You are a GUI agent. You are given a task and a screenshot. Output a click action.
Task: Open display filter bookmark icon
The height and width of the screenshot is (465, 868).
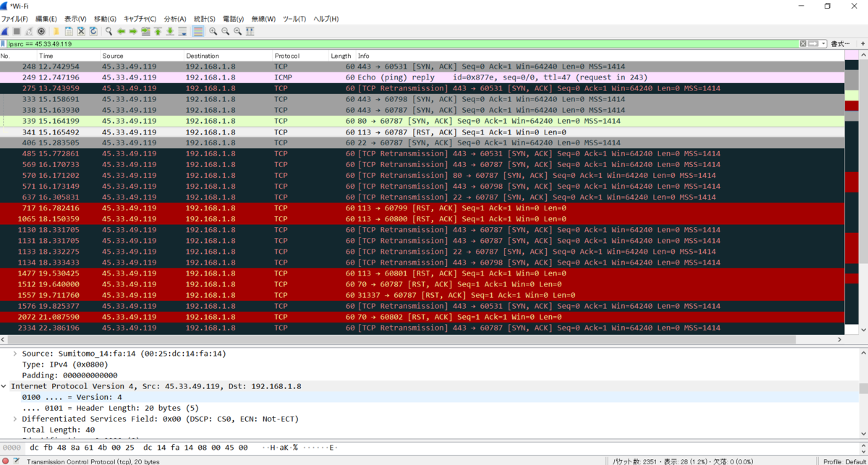coord(3,44)
